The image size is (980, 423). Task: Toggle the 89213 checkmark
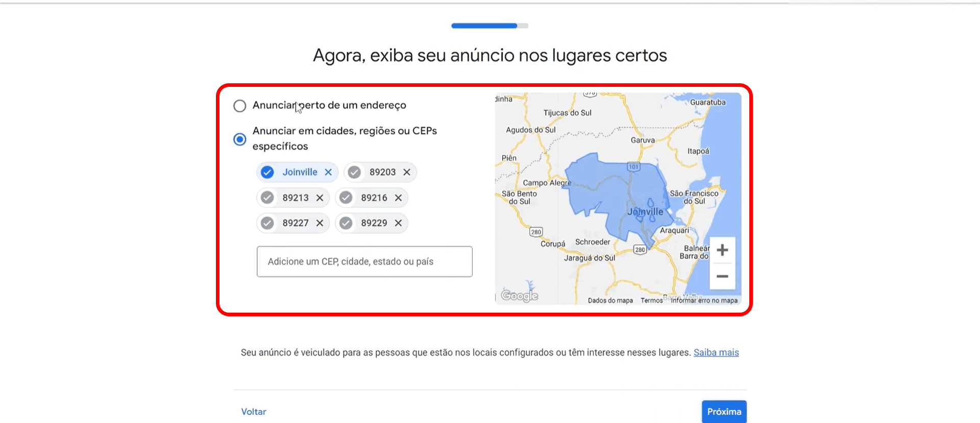click(267, 198)
